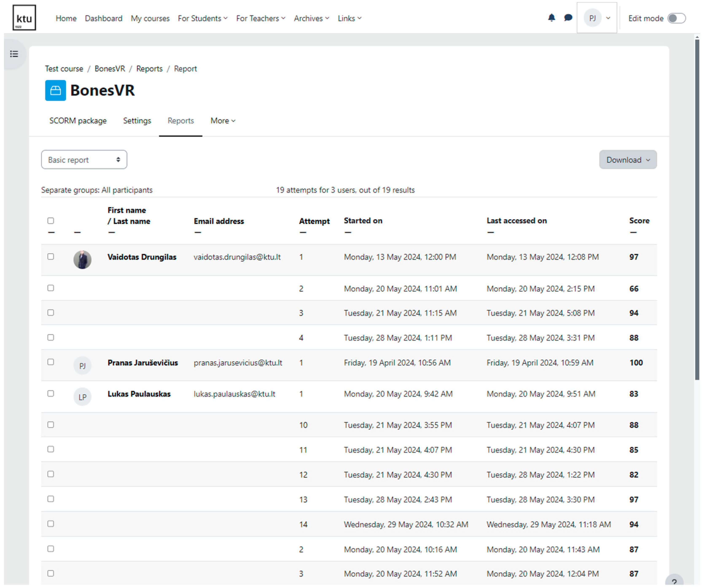The width and height of the screenshot is (703, 588).
Task: Click the KTU logo icon
Action: [x=24, y=18]
